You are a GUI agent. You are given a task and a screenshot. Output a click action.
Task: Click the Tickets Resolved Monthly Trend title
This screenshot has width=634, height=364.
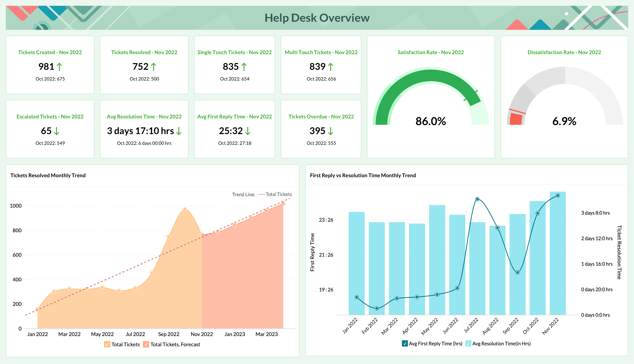coord(48,175)
